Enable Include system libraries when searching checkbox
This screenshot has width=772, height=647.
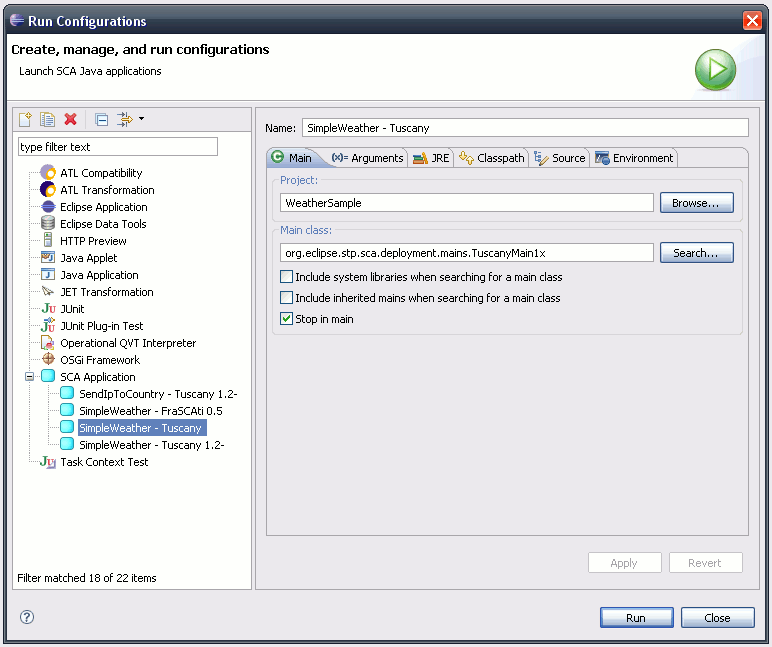click(287, 277)
